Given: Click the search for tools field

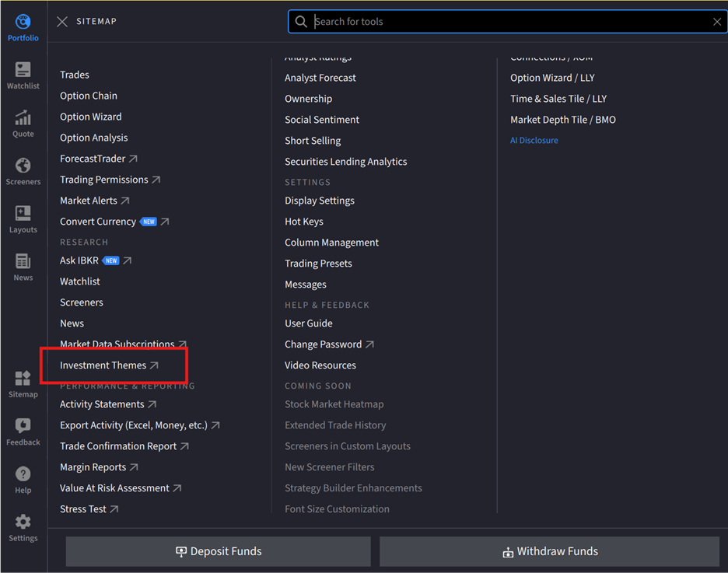Looking at the screenshot, I should coord(506,21).
